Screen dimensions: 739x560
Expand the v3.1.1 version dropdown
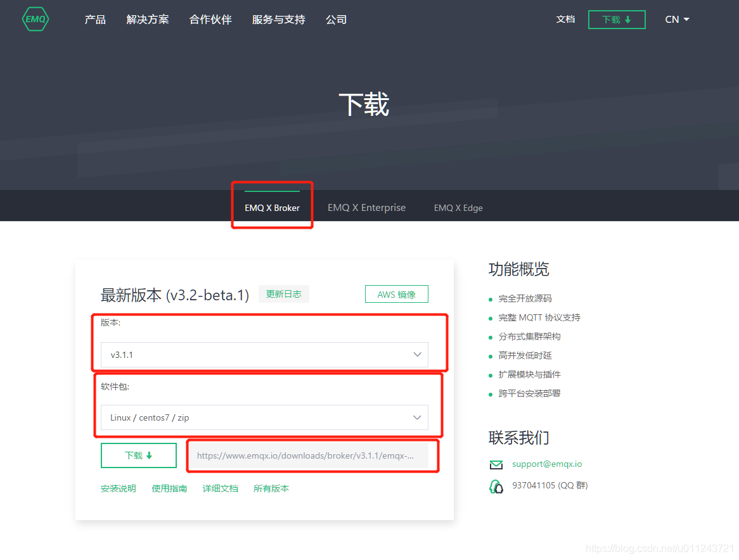(x=264, y=355)
